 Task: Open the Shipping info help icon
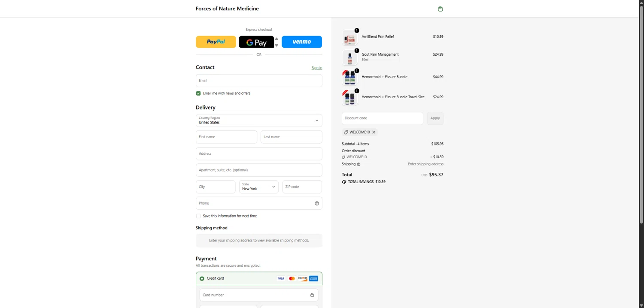(x=358, y=164)
